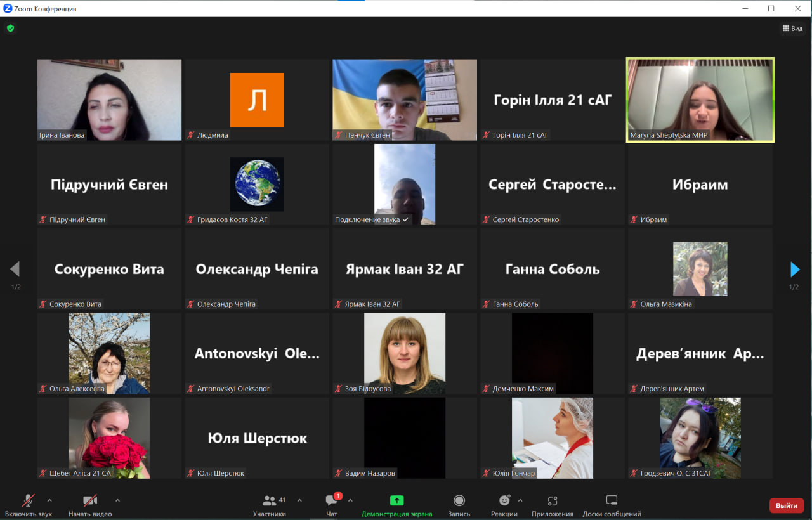Click Горін Ілля 21 сАГ tile

[x=553, y=100]
